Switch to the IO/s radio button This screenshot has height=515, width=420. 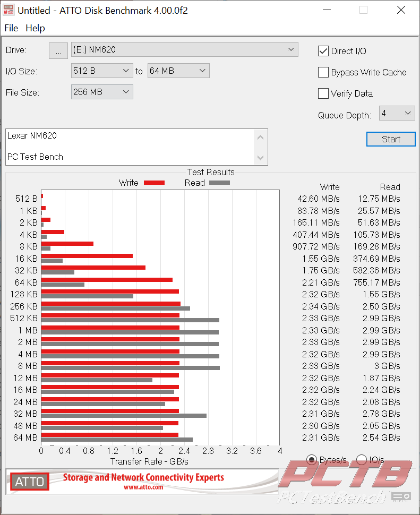pos(361,460)
